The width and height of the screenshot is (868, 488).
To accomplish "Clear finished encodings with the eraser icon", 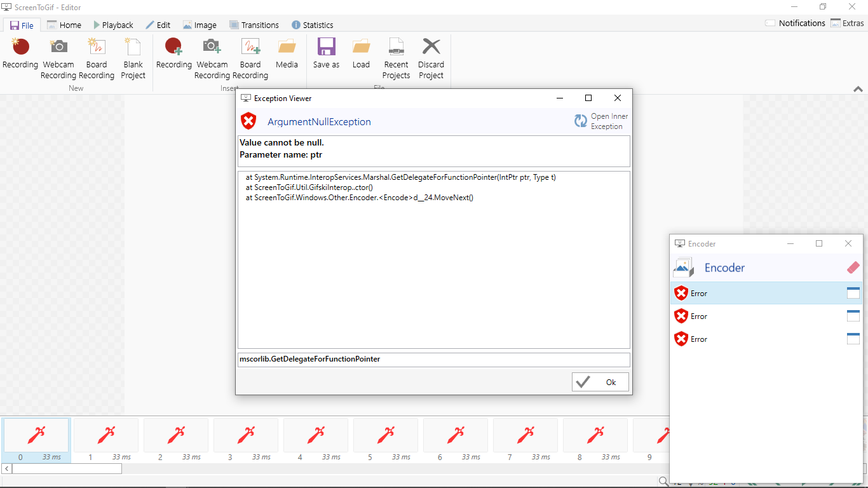I will (x=853, y=268).
